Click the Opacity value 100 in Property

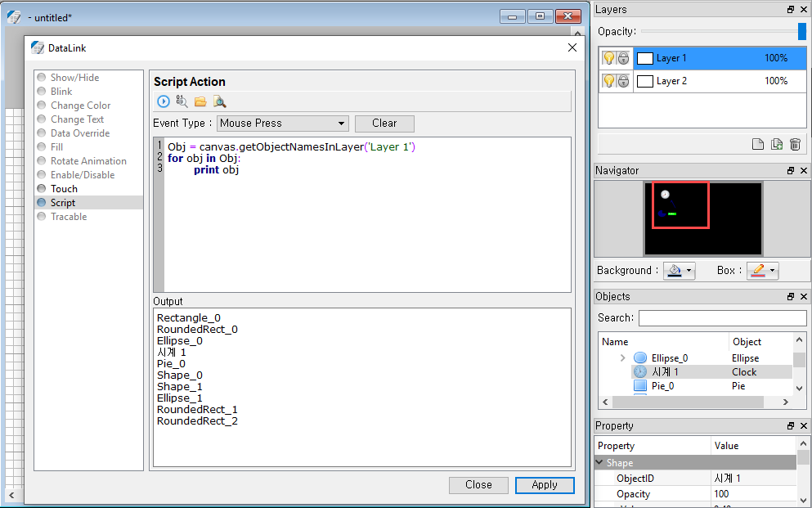721,494
